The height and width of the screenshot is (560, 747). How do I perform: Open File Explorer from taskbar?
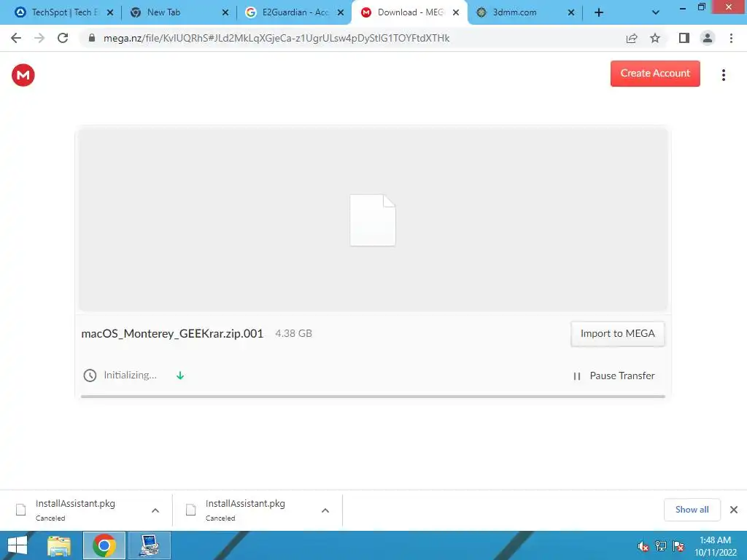pos(59,545)
